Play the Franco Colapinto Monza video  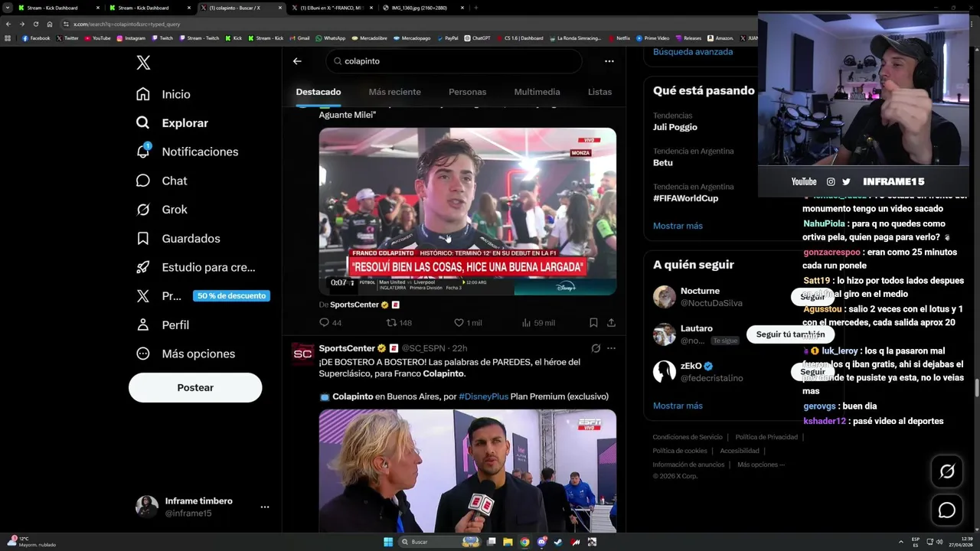coord(468,211)
